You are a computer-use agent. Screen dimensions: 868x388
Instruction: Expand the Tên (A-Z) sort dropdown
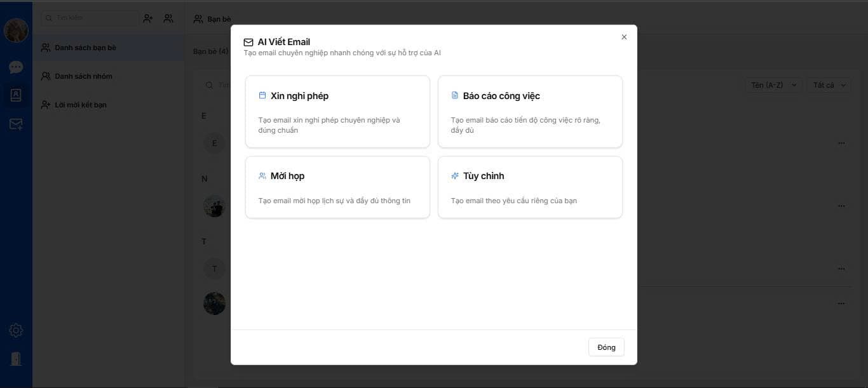coord(774,85)
